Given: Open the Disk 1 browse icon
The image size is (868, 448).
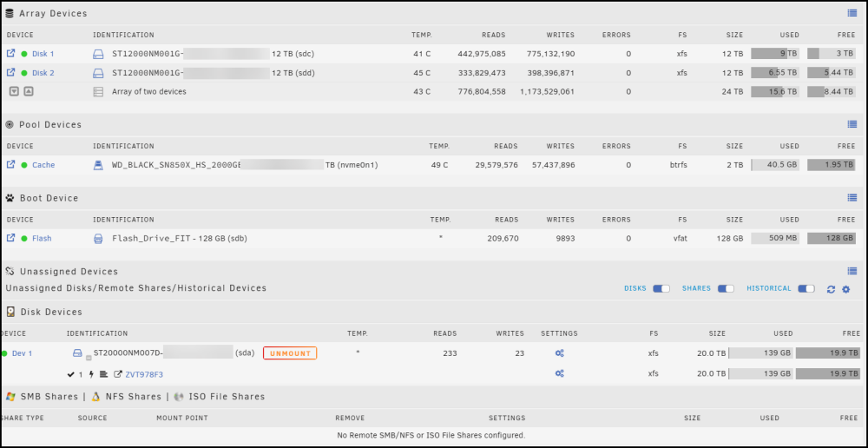Looking at the screenshot, I should (x=10, y=54).
